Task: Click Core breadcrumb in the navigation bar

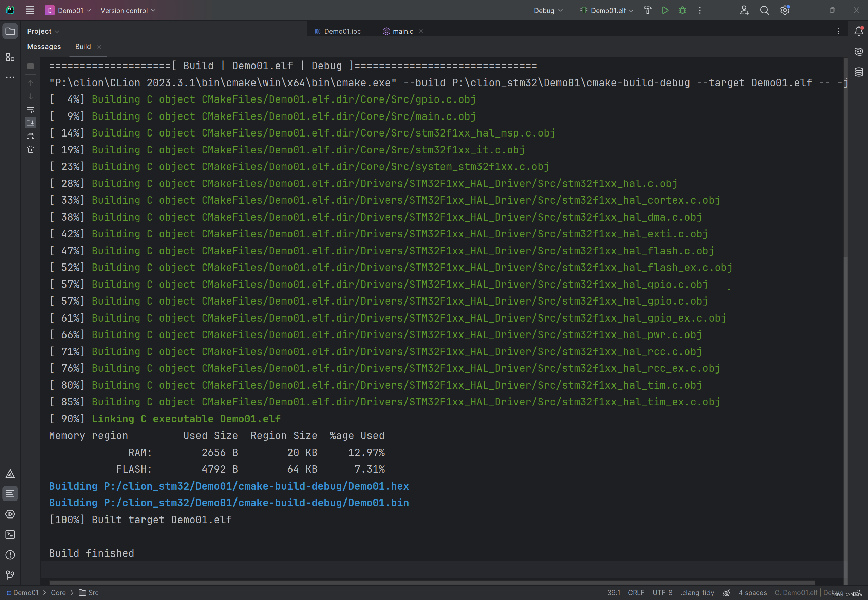Action: [58, 593]
